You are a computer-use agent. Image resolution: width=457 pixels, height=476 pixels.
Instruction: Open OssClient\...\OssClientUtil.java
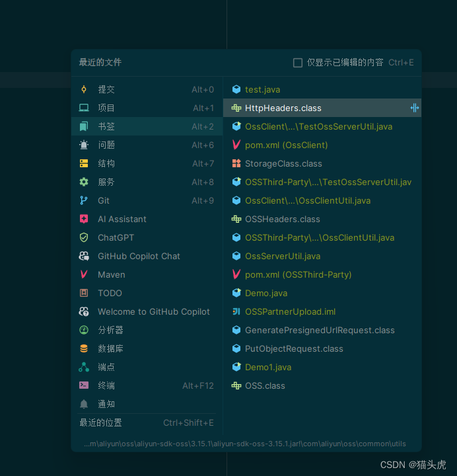322,201
